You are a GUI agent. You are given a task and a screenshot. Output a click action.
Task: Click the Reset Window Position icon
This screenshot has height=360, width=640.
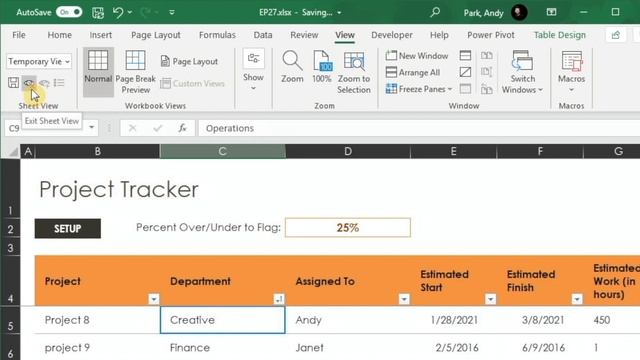(487, 89)
